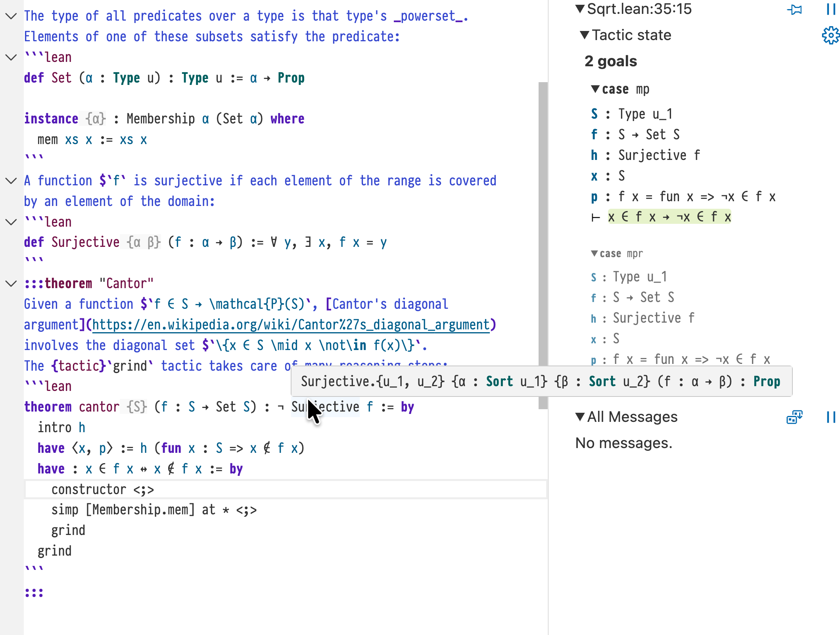Fold the Surjective definition lean code block
Screen dimensions: 840x635
[x=11, y=222]
